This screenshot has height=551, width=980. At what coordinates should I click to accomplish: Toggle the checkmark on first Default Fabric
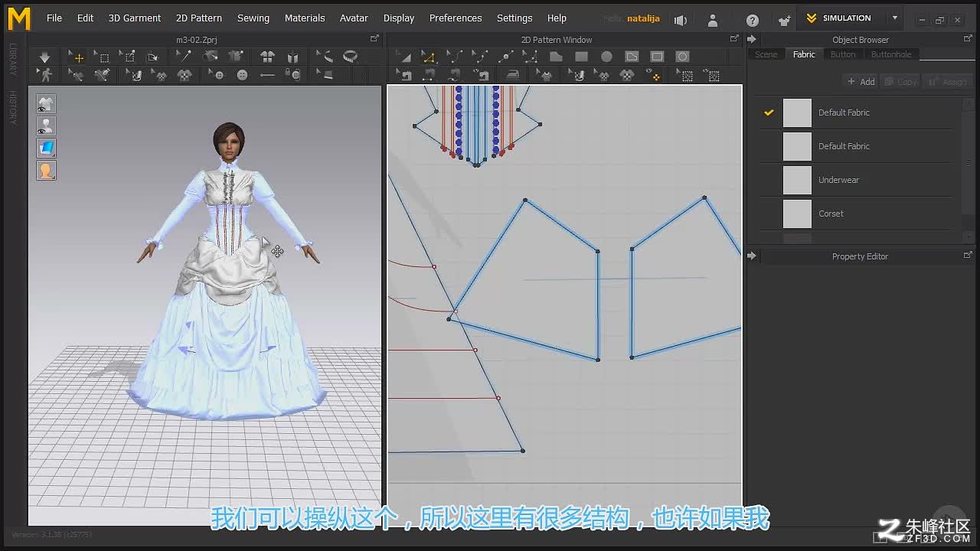(769, 112)
